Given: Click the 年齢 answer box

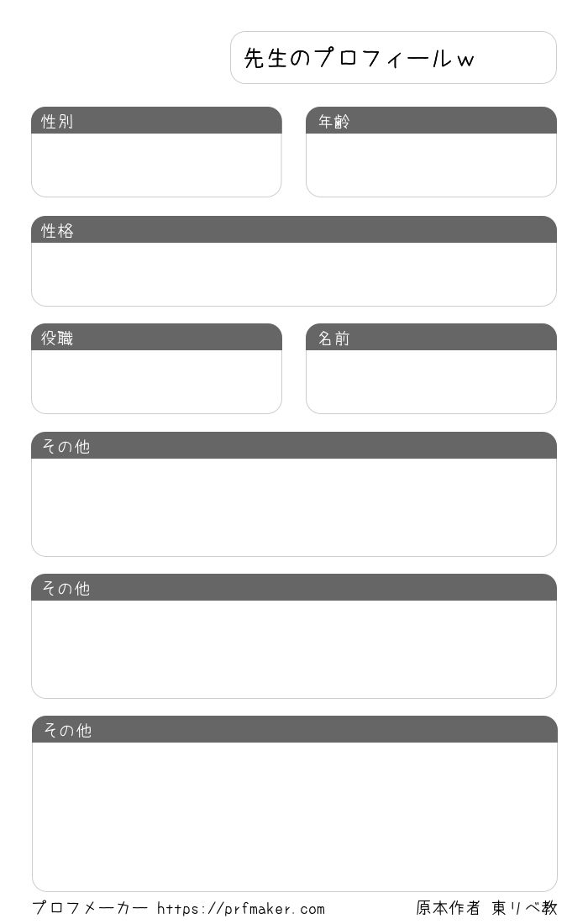Looking at the screenshot, I should [431, 165].
